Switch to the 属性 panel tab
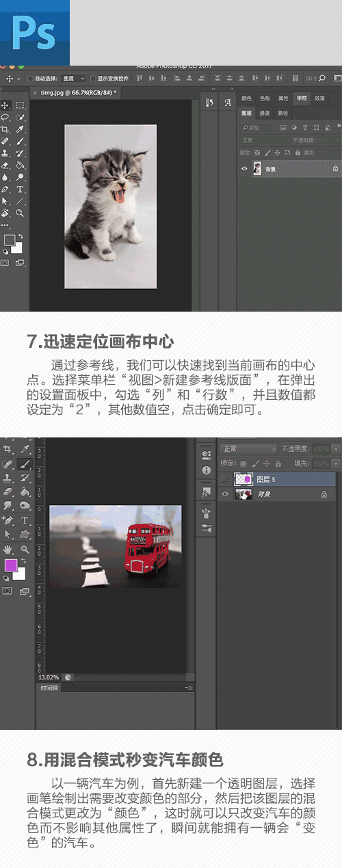The width and height of the screenshot is (342, 868). click(283, 98)
